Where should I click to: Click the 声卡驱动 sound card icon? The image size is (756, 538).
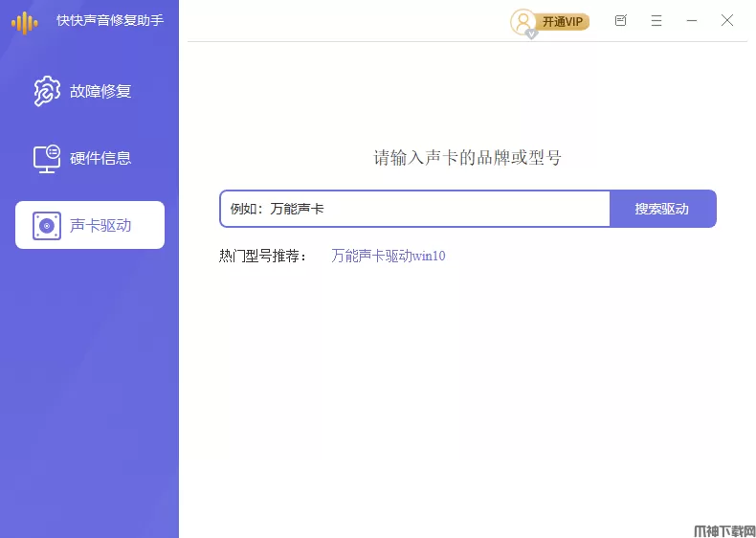[x=47, y=226]
